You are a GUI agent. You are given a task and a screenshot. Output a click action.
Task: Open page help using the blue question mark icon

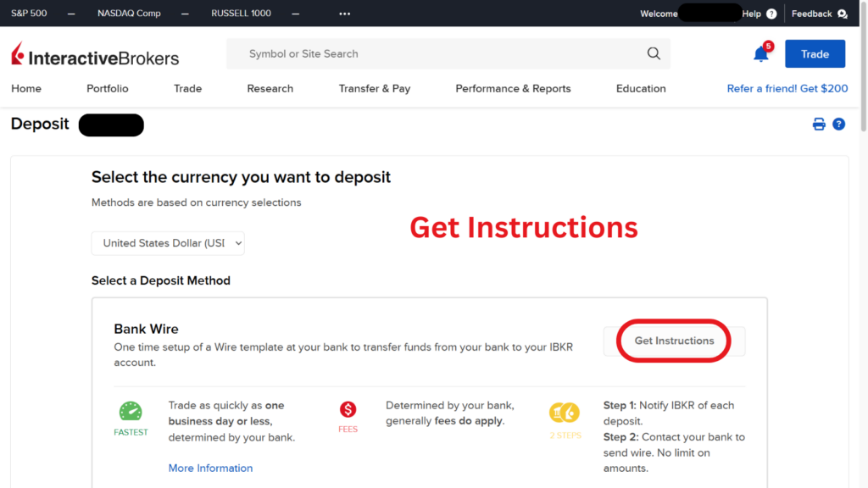click(838, 124)
